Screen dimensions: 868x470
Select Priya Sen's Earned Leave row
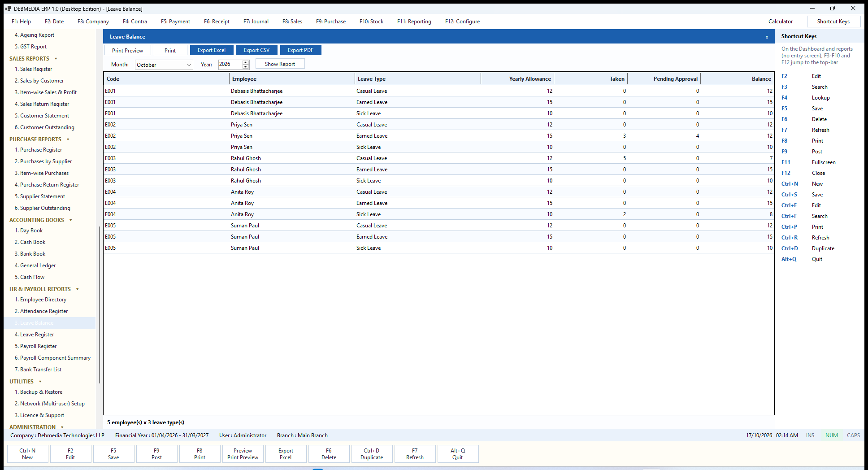(439, 136)
